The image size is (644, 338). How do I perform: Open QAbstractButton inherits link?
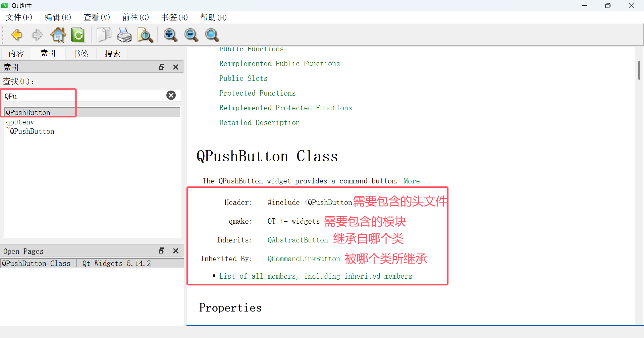(298, 240)
